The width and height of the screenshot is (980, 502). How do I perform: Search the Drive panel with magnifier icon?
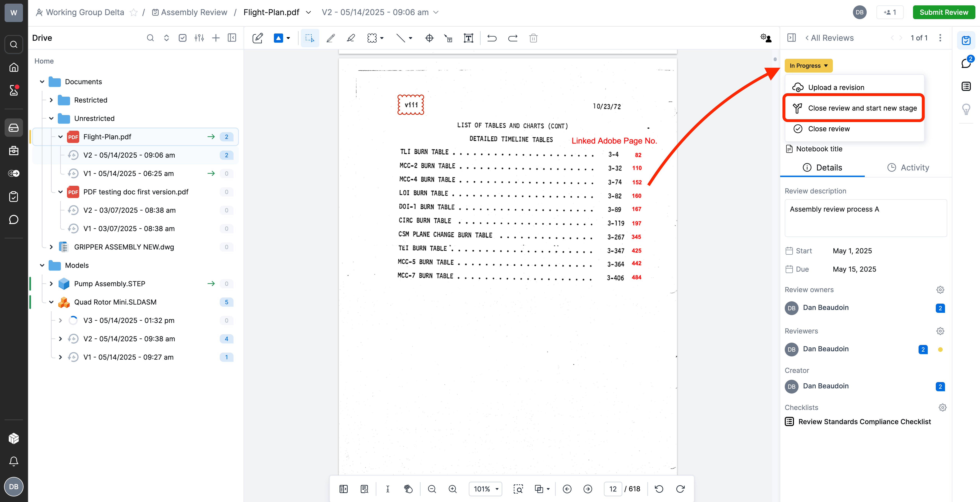pyautogui.click(x=150, y=38)
